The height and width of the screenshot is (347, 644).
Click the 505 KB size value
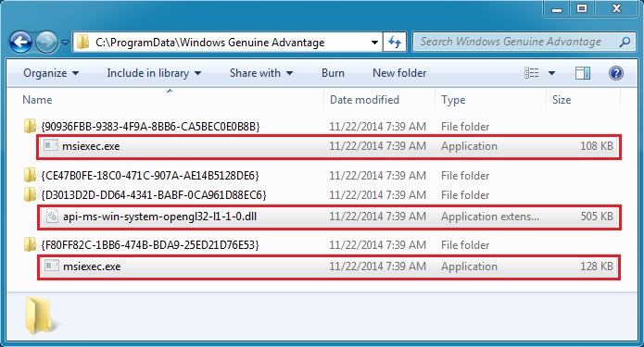click(597, 217)
